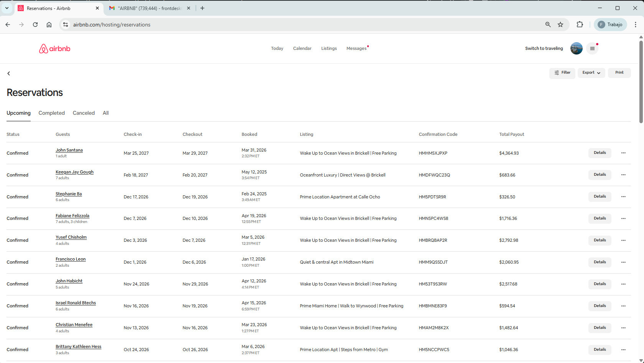
Task: View Details for Brittany Kathleen Hess reservation
Action: pyautogui.click(x=600, y=350)
